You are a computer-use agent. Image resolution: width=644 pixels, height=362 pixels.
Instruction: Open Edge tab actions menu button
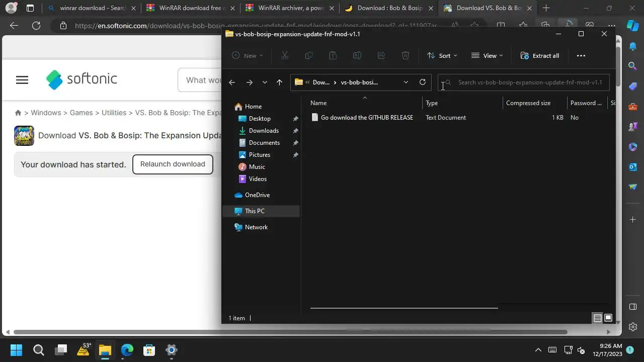[x=30, y=8]
